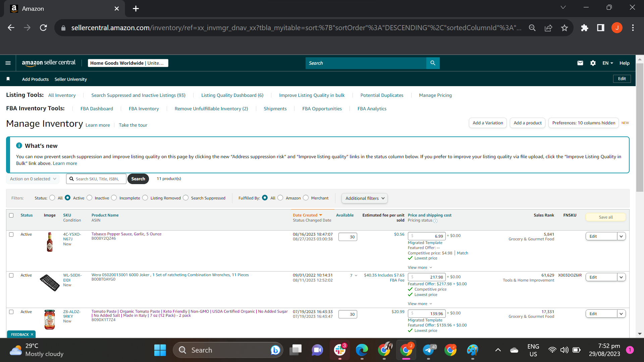Image resolution: width=644 pixels, height=362 pixels.
Task: Select the Listing Removed status filter
Action: tap(145, 198)
